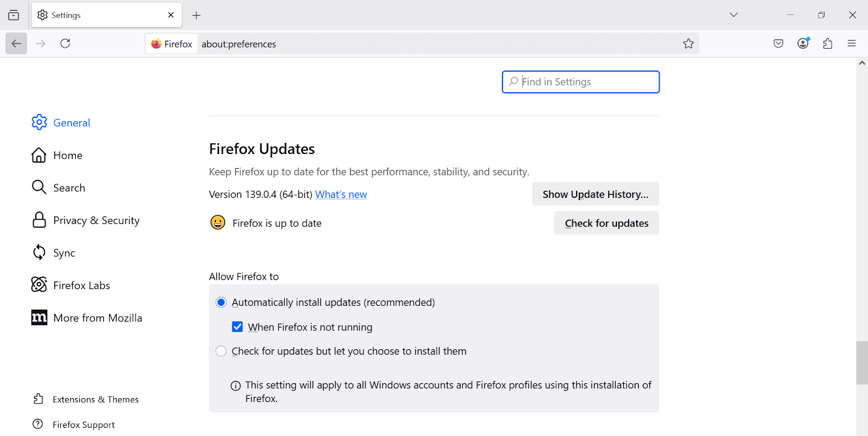Click the Extensions puzzle icon in toolbar
Viewport: 868px width, 436px height.
point(827,43)
